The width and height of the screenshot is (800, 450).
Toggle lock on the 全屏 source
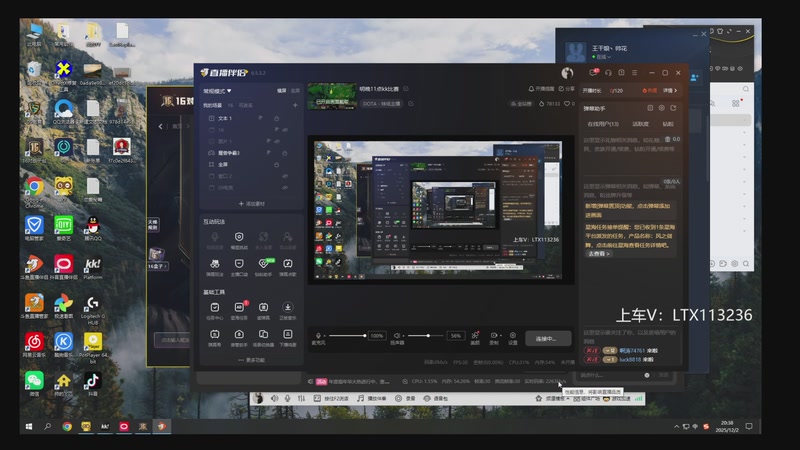pyautogui.click(x=277, y=165)
